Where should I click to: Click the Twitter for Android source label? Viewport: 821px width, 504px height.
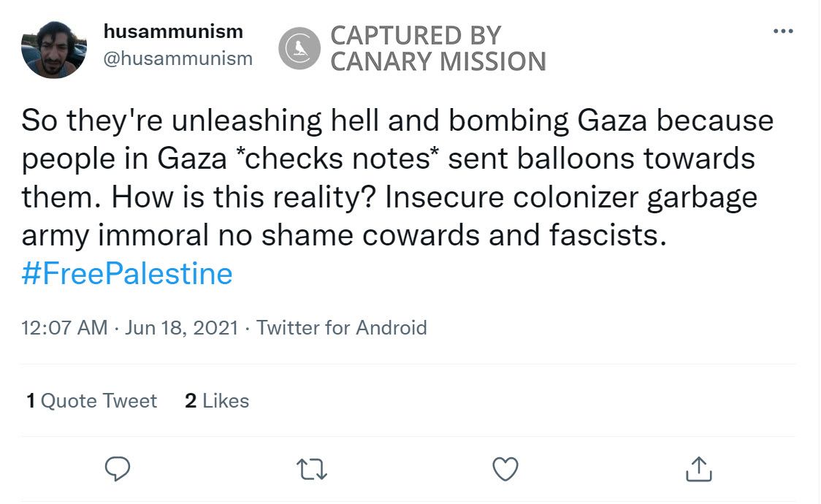[341, 327]
